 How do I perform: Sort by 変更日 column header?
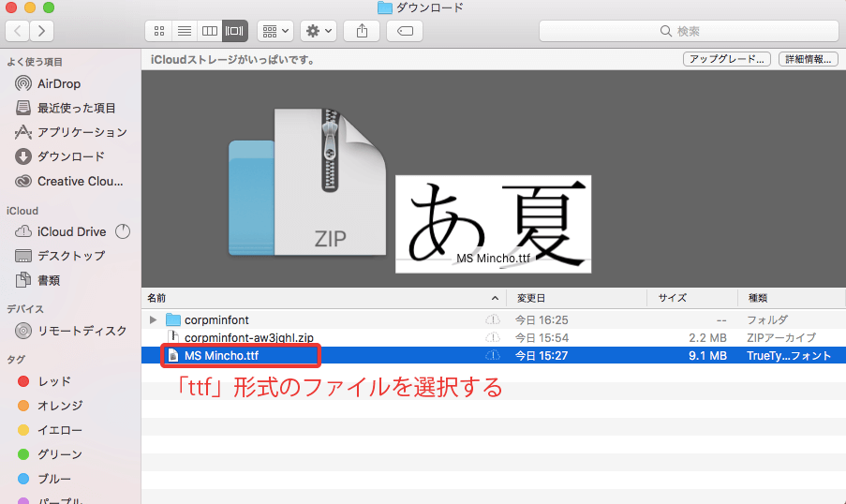click(531, 298)
